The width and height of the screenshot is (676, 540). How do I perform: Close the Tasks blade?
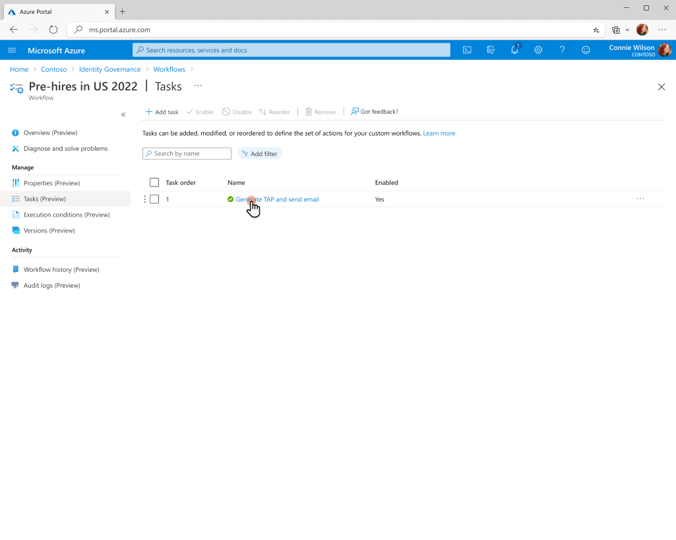661,87
